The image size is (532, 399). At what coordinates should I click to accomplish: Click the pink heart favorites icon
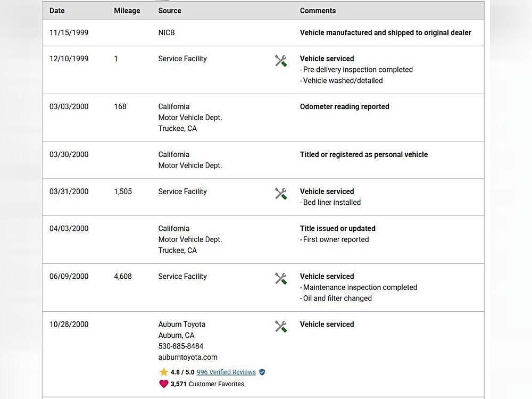click(x=164, y=384)
